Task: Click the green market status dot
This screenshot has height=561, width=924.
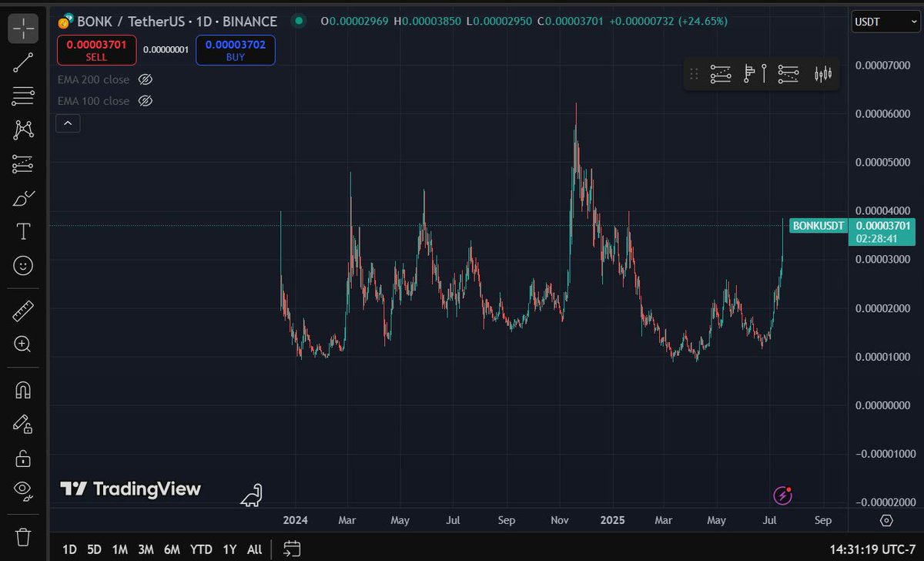Action: click(300, 21)
